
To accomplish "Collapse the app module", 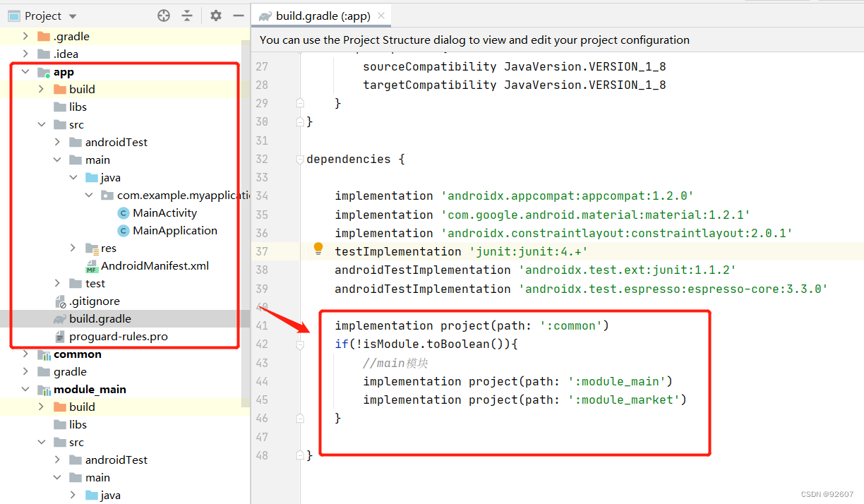I will point(25,72).
